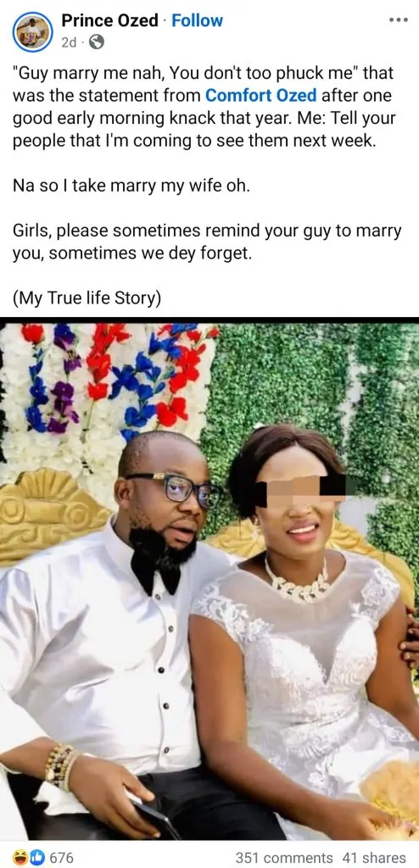The image size is (419, 868).
Task: Click the "Na so I take marry my wife oh" line
Action: click(x=131, y=186)
